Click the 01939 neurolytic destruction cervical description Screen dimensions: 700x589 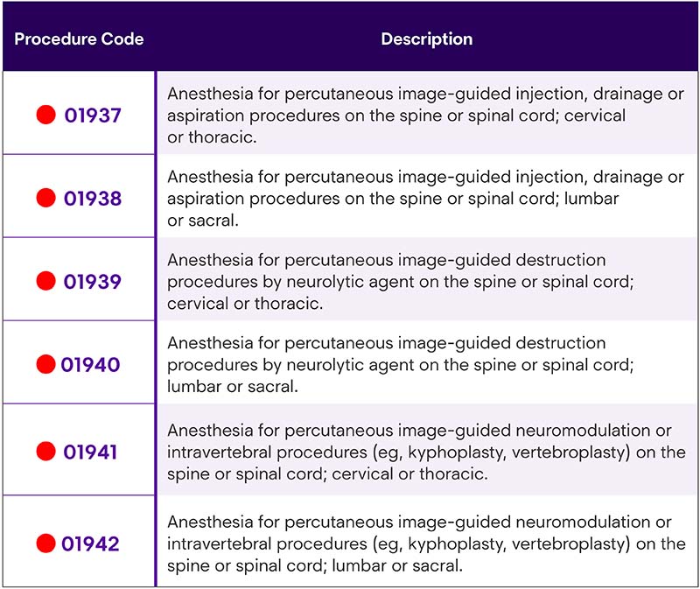coord(401,281)
